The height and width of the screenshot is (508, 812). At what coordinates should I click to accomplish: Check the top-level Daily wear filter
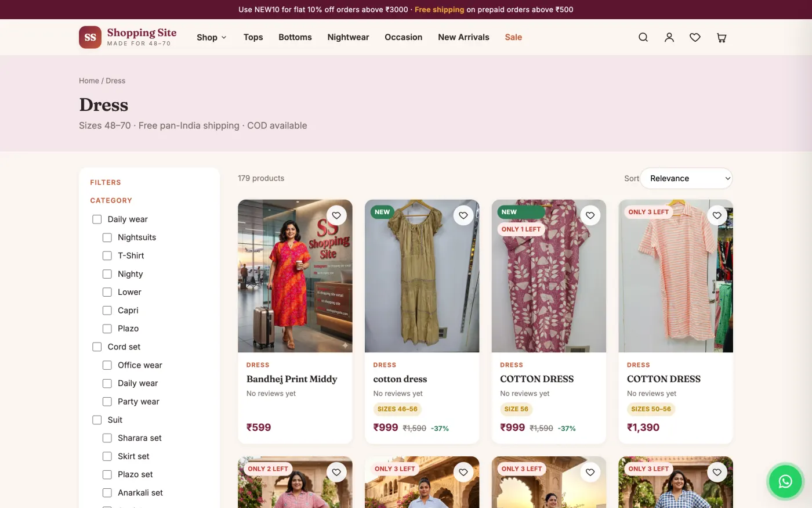[97, 219]
